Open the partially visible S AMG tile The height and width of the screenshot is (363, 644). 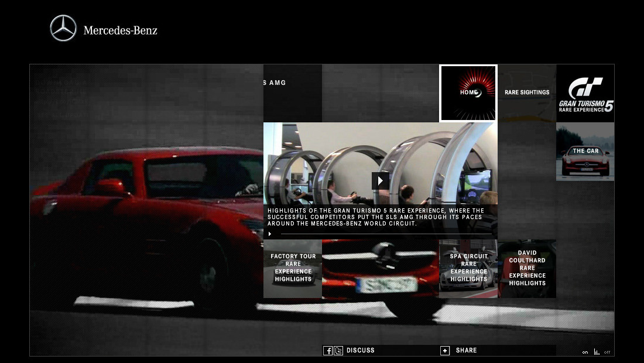pos(292,93)
